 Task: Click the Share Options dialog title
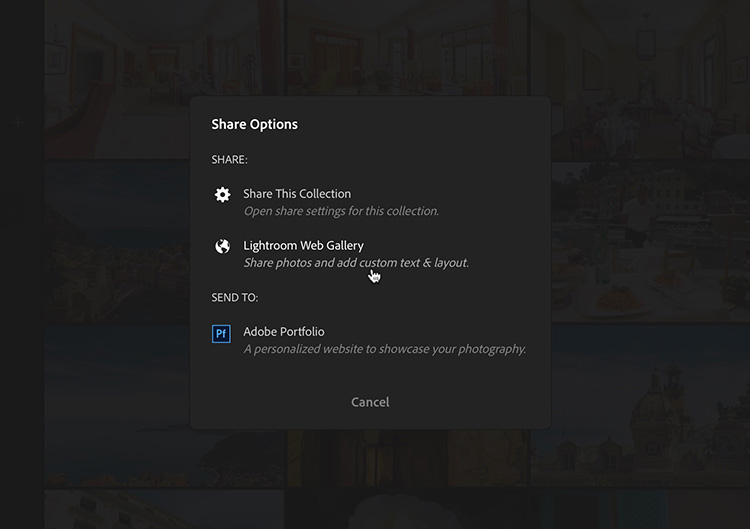[254, 124]
